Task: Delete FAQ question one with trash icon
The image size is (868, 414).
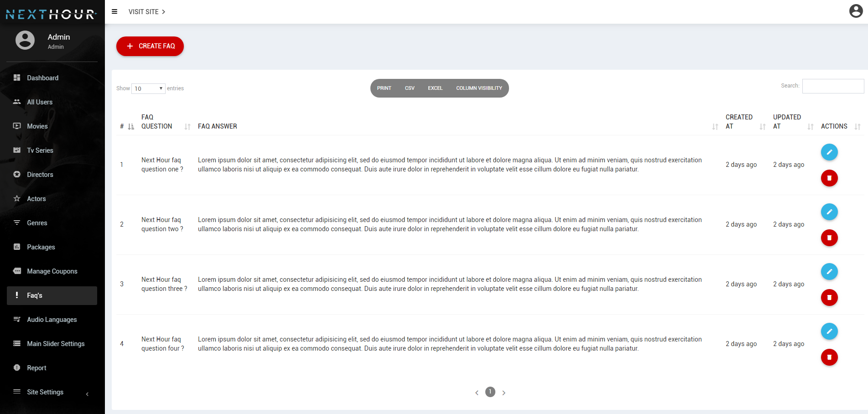Action: click(829, 178)
